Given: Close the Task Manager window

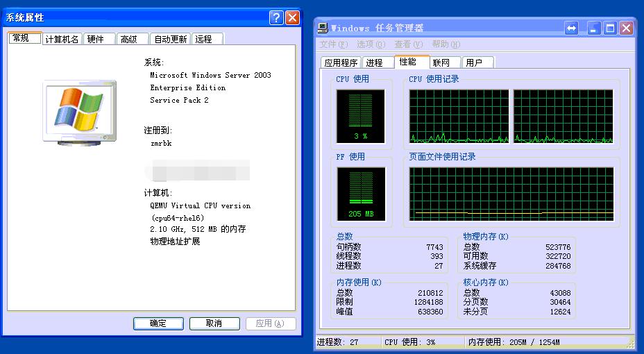Looking at the screenshot, I should pos(626,28).
